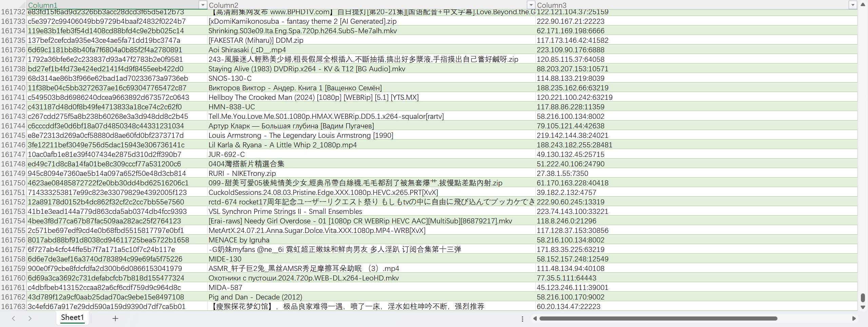Open the Column2 filter dropdown
This screenshot has height=327, width=868.
[x=531, y=5]
